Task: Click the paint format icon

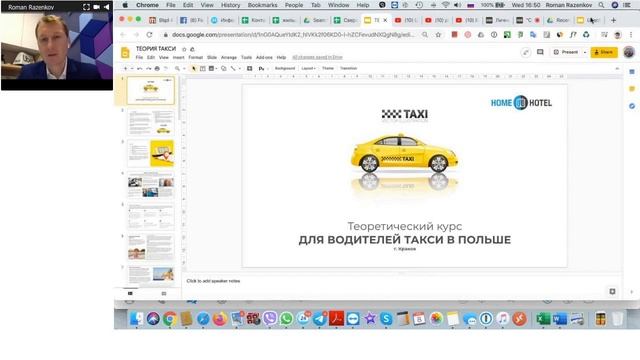Action: 166,69
